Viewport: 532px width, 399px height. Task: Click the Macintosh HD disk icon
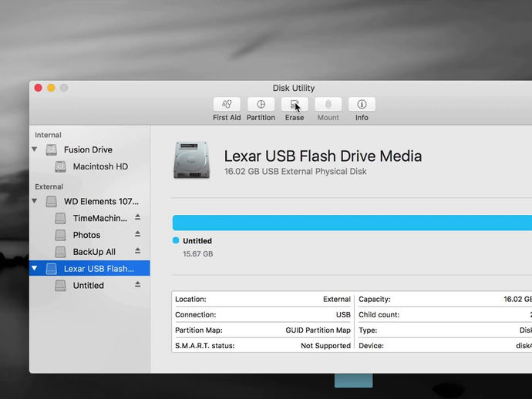[x=60, y=166]
